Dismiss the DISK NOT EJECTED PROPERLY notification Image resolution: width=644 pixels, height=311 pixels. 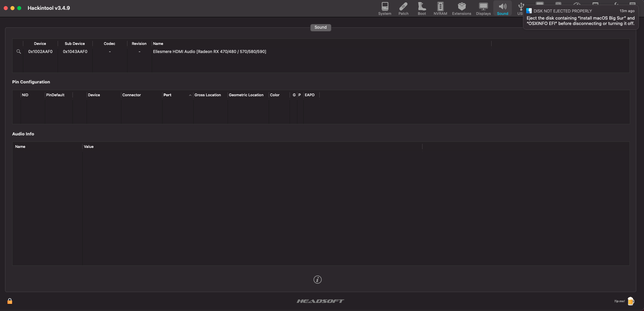pos(581,17)
